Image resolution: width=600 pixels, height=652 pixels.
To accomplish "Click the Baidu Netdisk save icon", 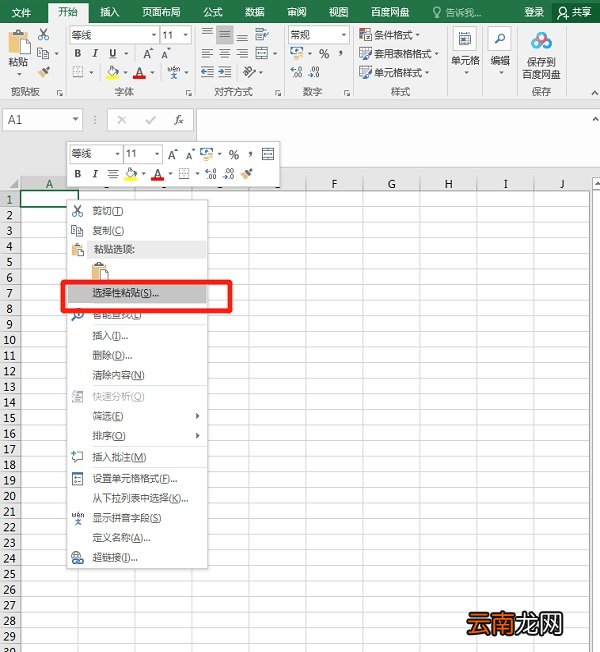I will pos(541,42).
